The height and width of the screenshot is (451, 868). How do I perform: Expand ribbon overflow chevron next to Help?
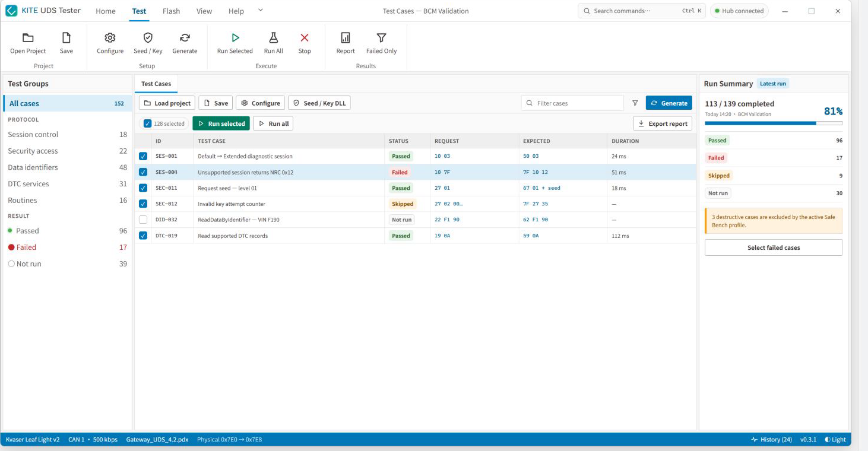(260, 10)
